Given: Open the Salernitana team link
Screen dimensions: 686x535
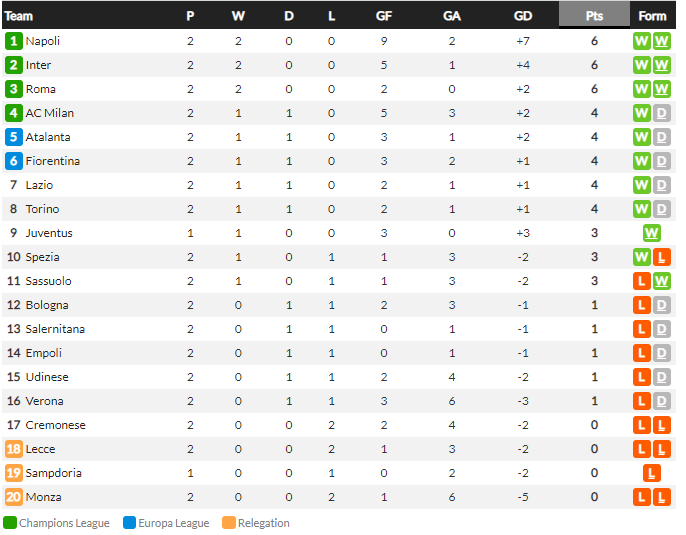Looking at the screenshot, I should pos(55,329).
